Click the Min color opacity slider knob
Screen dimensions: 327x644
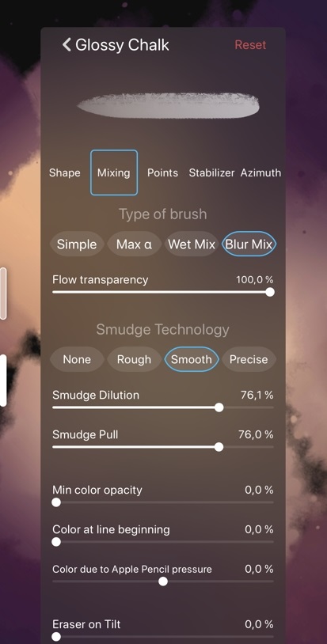[x=56, y=502]
